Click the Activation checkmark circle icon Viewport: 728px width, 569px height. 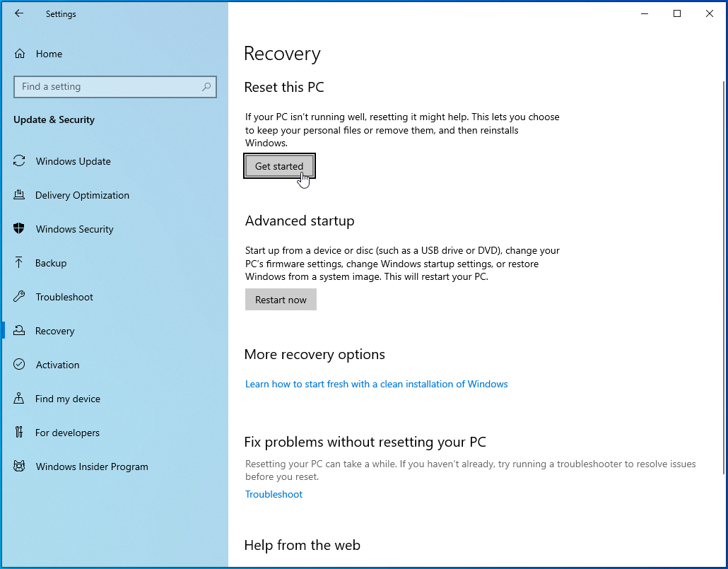(x=20, y=365)
